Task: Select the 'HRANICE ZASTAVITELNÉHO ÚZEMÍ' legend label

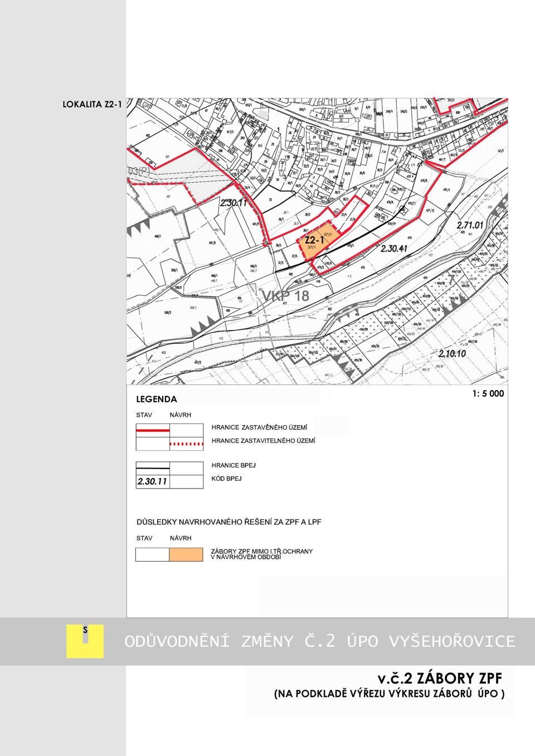Action: point(263,441)
